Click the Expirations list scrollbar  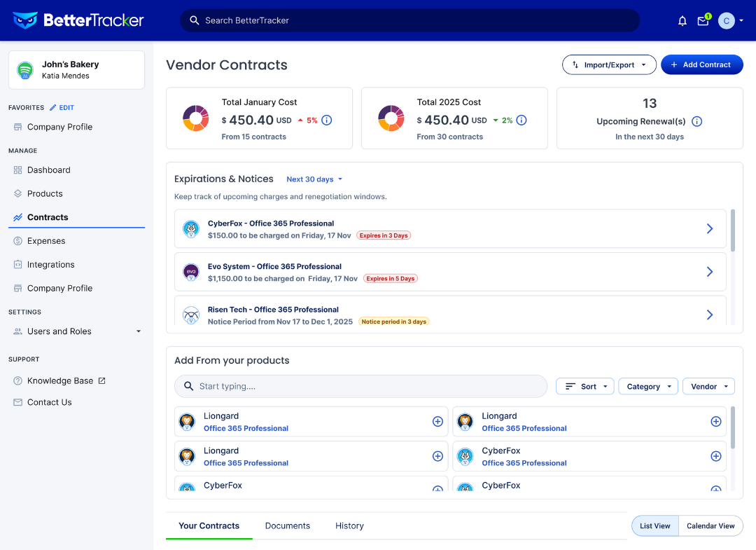click(x=733, y=231)
